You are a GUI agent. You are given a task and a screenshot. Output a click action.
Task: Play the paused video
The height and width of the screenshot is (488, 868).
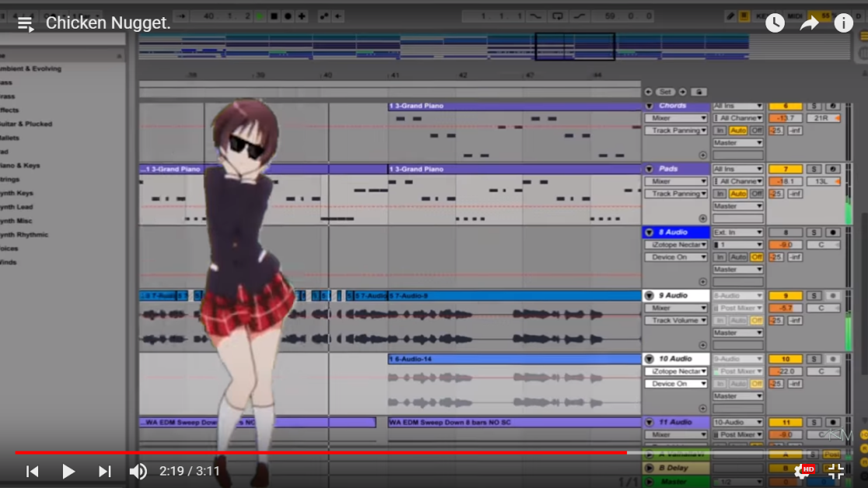(x=68, y=471)
